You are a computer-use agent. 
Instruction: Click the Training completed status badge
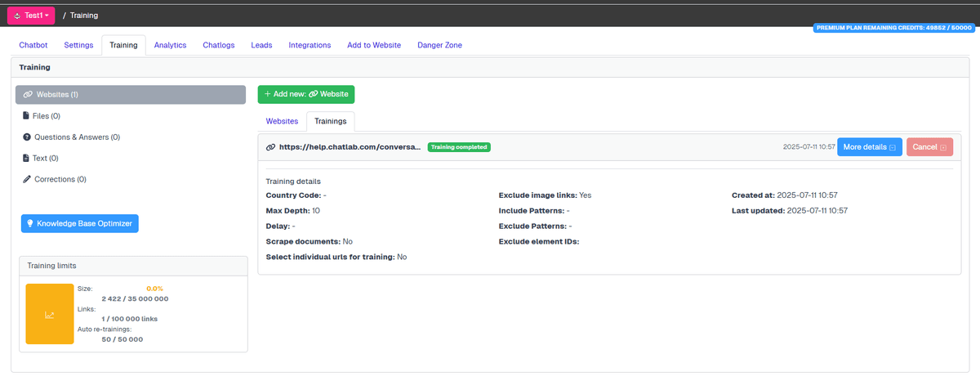(x=458, y=147)
